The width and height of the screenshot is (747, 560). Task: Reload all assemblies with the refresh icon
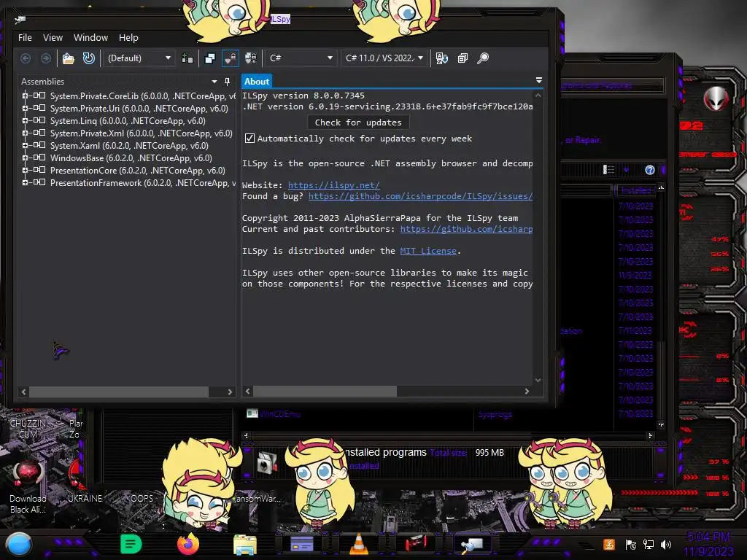click(88, 58)
